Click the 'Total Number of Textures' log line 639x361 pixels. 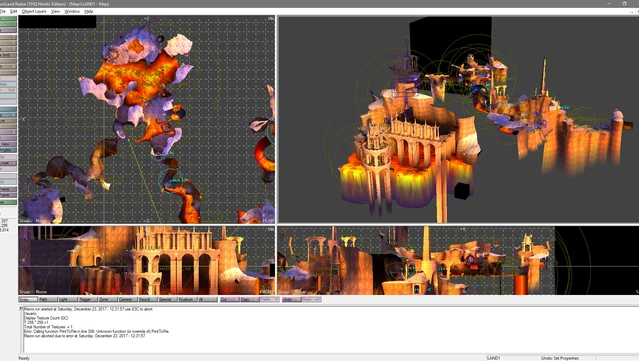pyautogui.click(x=48, y=327)
